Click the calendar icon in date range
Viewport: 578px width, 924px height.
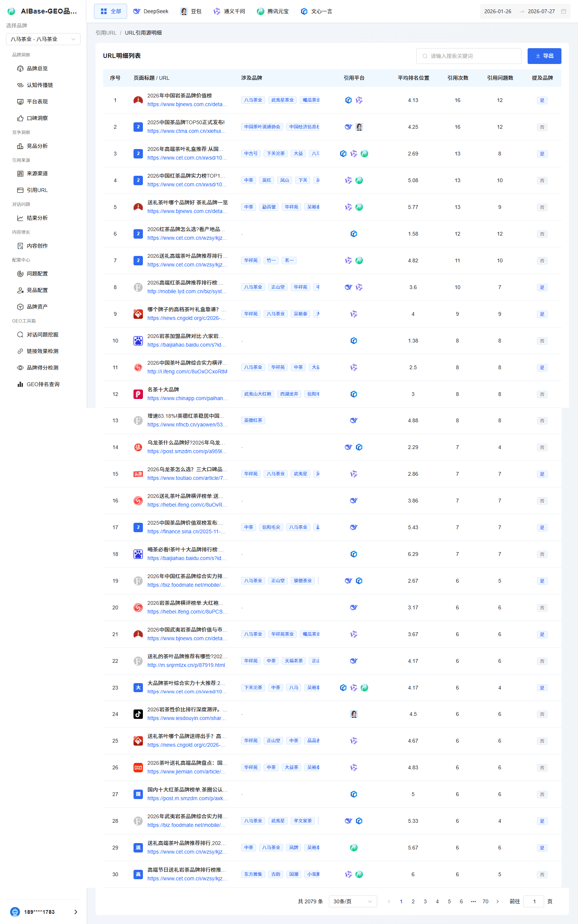(563, 11)
